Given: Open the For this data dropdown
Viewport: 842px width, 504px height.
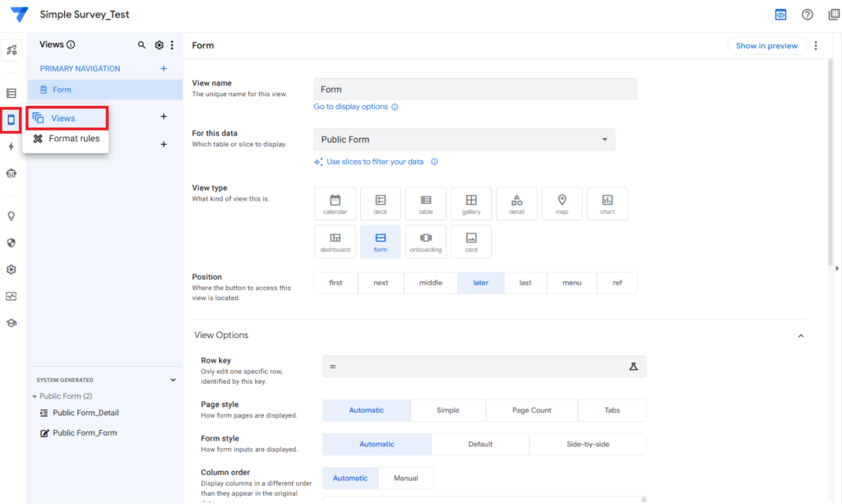Looking at the screenshot, I should pos(464,140).
